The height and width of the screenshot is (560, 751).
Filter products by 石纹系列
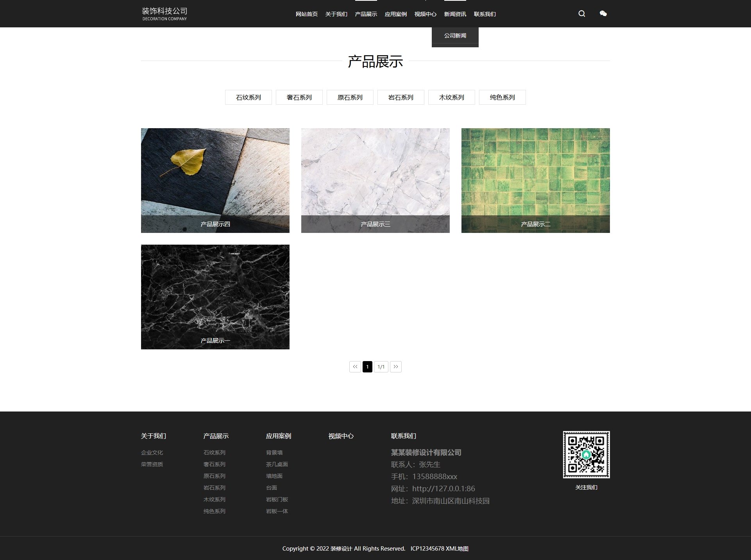(248, 97)
